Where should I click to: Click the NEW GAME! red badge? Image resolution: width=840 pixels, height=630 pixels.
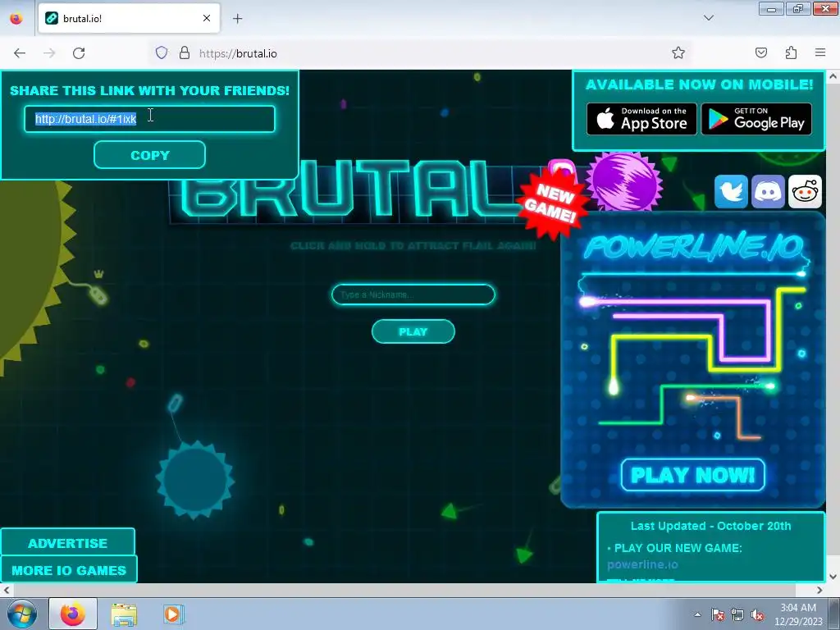pyautogui.click(x=552, y=203)
